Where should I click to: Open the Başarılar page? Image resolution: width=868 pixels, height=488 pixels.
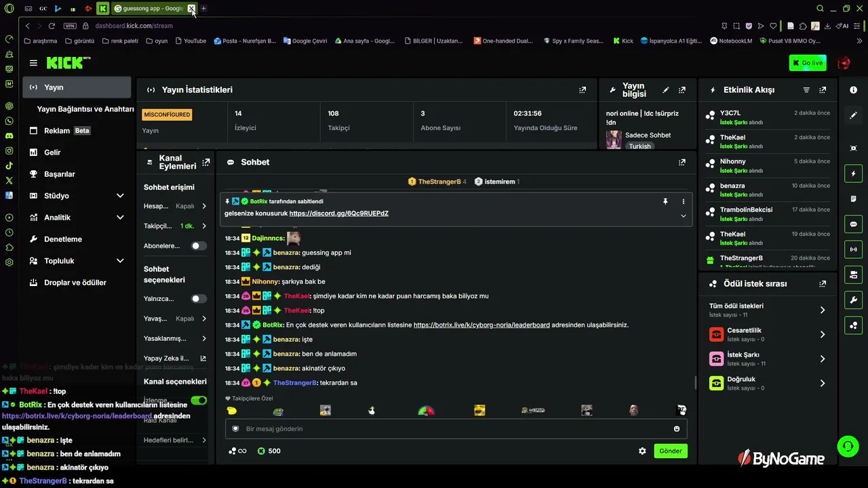pyautogui.click(x=77, y=174)
